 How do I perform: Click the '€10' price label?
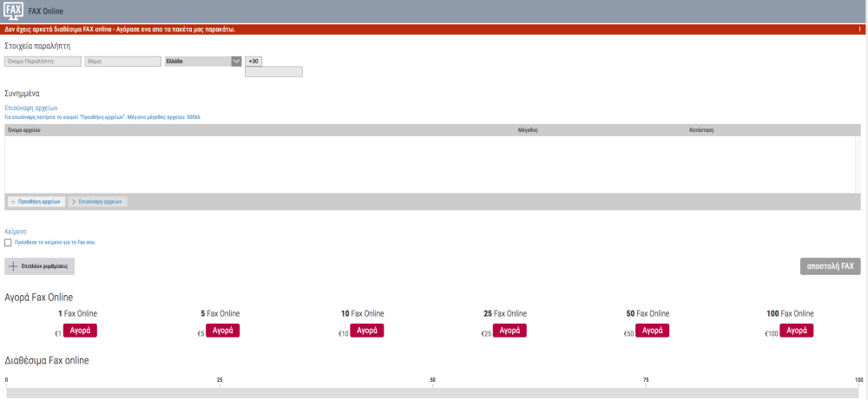(344, 334)
